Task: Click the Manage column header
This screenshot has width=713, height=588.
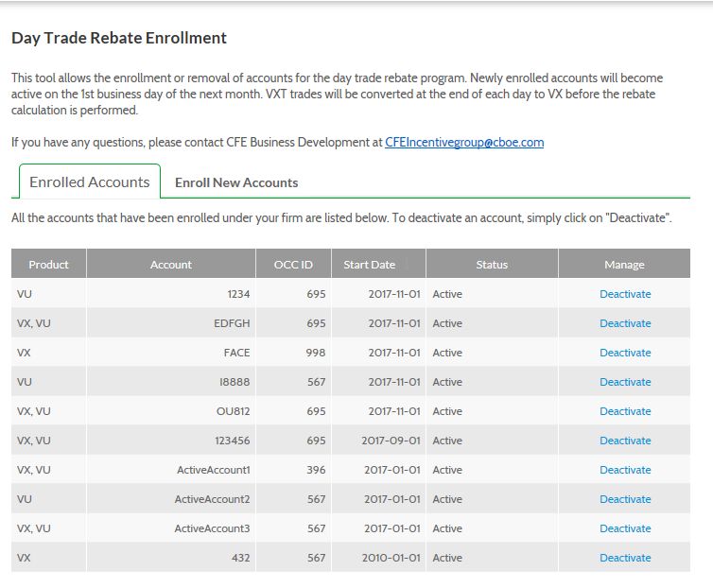Action: (624, 264)
